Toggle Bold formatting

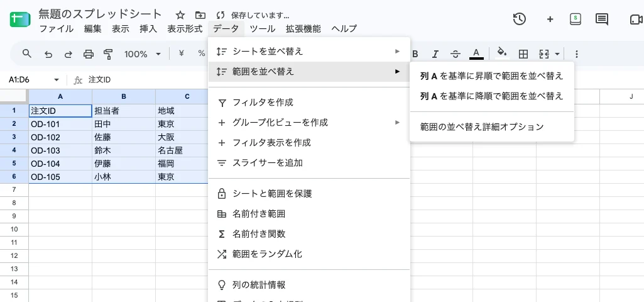click(415, 54)
